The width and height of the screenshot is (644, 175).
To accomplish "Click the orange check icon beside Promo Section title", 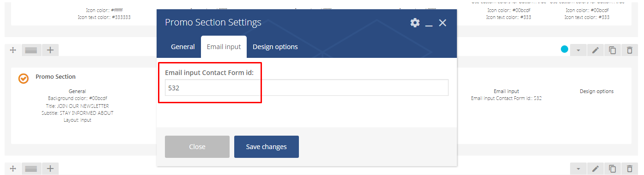I will coord(23,78).
